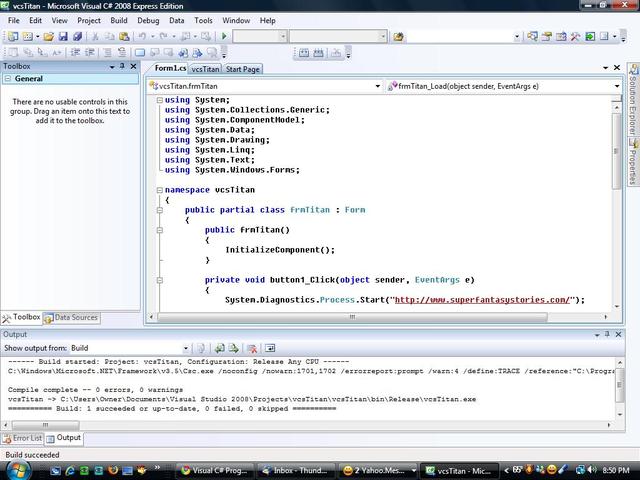Auto-hide the Output panel with pin
Screen dimensions: 640x480
click(607, 334)
